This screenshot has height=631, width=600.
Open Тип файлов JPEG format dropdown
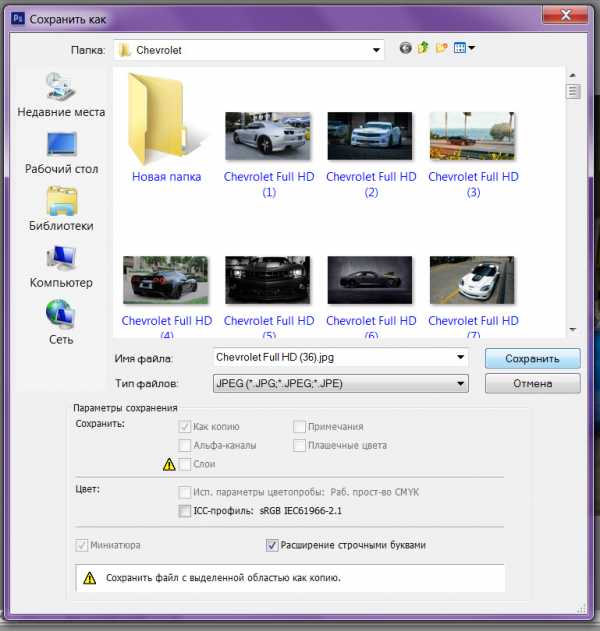point(460,382)
